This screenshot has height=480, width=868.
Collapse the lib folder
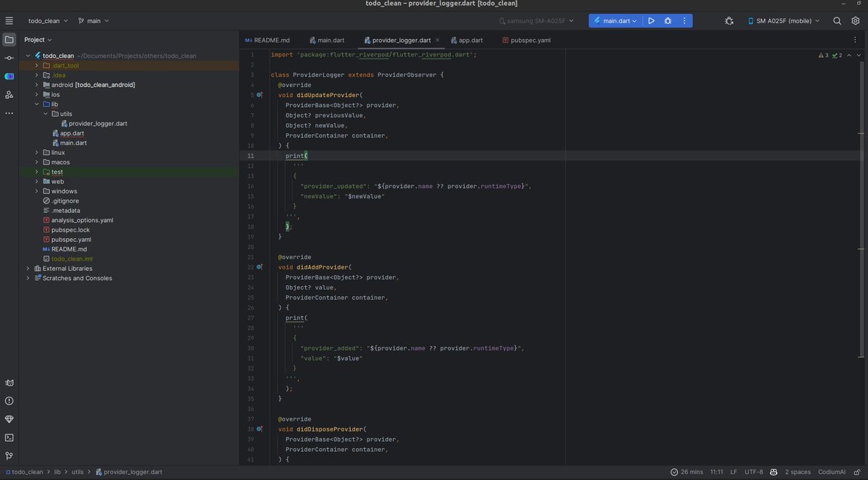[x=36, y=104]
